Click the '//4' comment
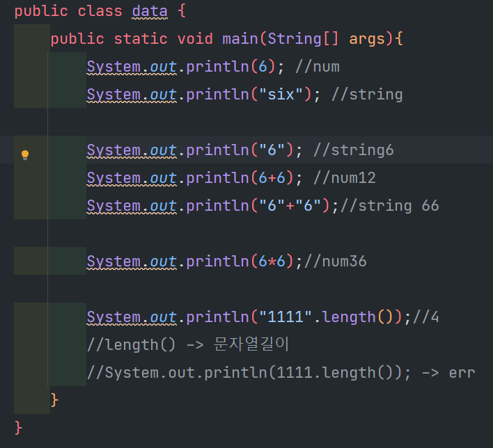493x448 pixels. pyautogui.click(x=426, y=317)
